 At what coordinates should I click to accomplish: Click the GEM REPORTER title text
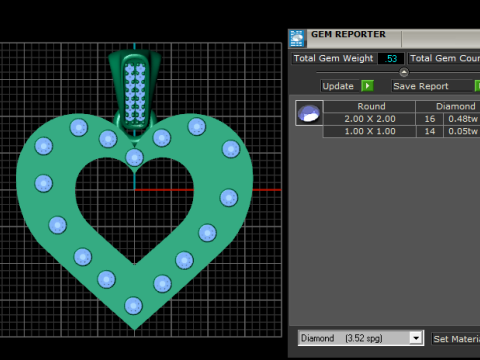(348, 34)
